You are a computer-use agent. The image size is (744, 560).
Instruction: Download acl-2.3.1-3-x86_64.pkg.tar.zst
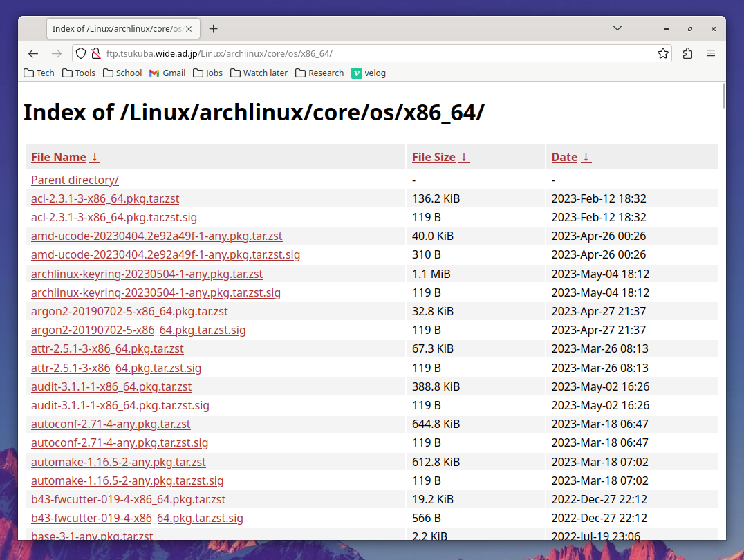105,199
